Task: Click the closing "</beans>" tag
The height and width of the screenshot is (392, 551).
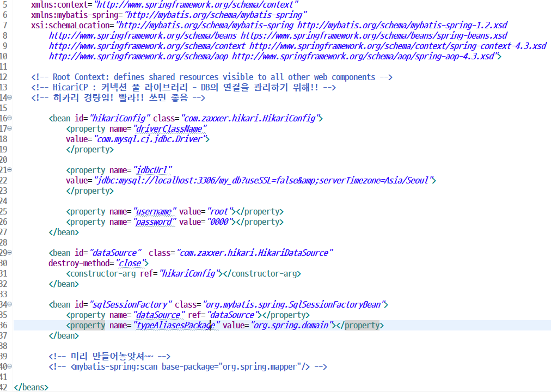Action: pos(31,387)
